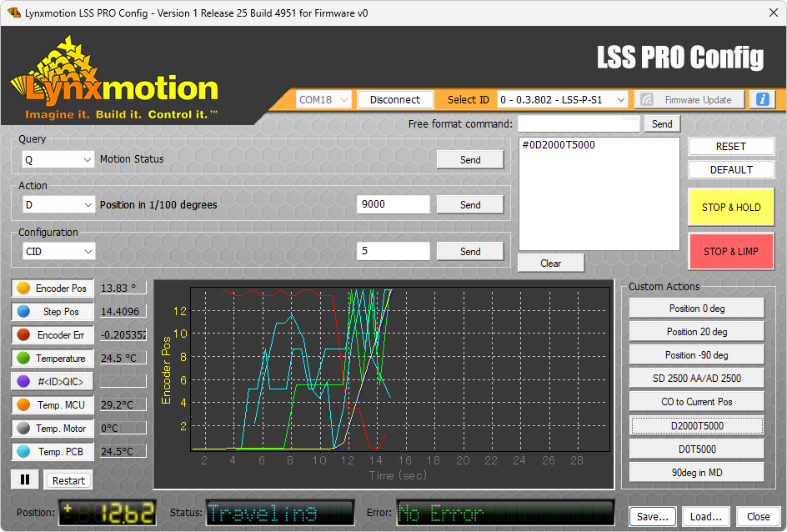Screen dimensions: 787x532
Task: Open the Select ID servo dropdown
Action: [562, 99]
